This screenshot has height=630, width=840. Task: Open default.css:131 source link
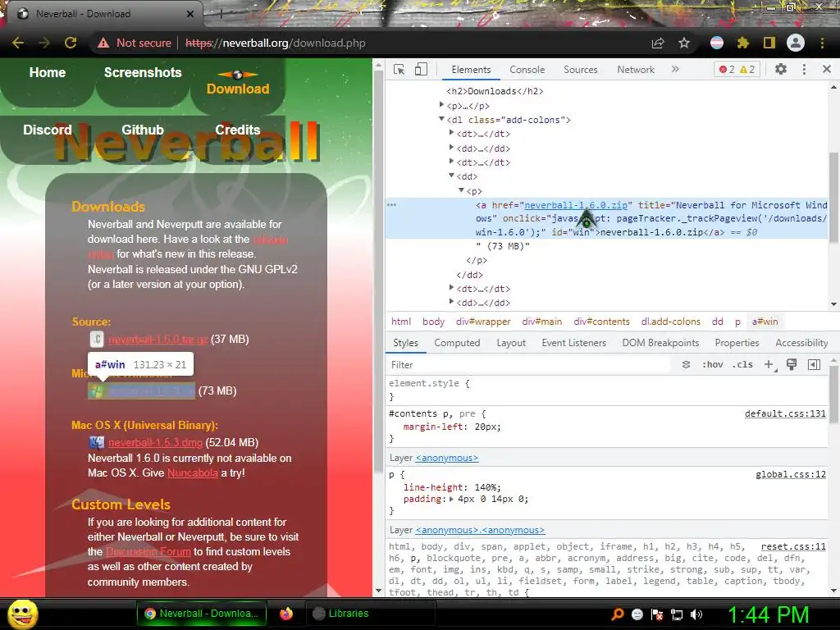tap(785, 413)
